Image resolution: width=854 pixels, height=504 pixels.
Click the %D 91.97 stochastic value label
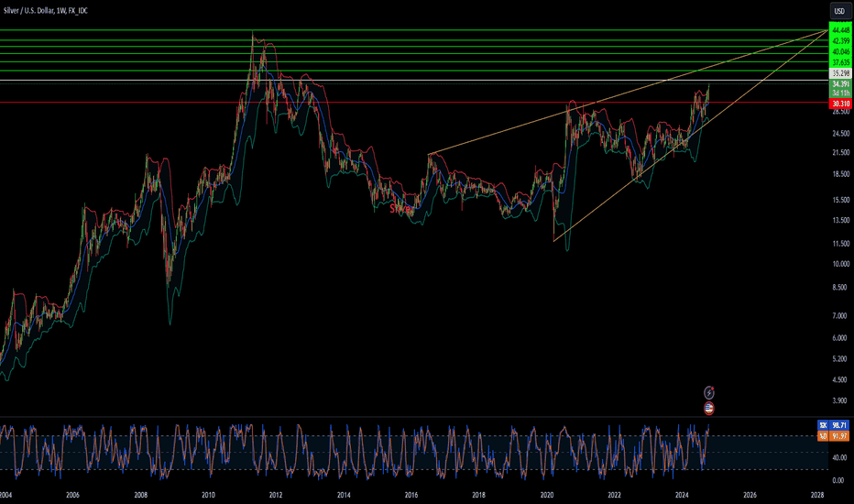click(833, 436)
